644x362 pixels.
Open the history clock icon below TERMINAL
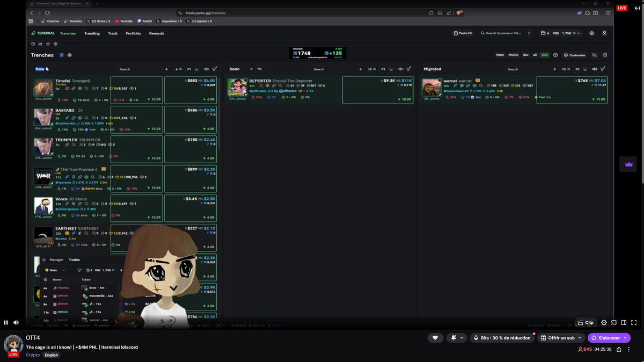(33, 44)
